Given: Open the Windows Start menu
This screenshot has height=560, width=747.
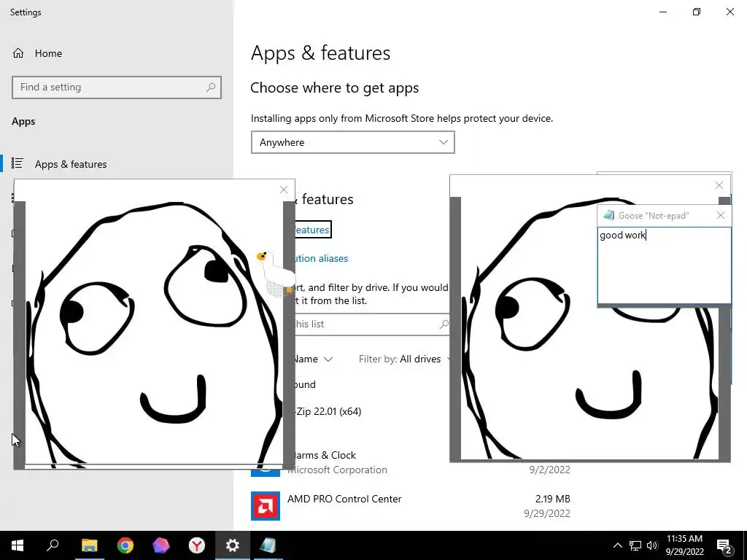Looking at the screenshot, I should (x=18, y=545).
